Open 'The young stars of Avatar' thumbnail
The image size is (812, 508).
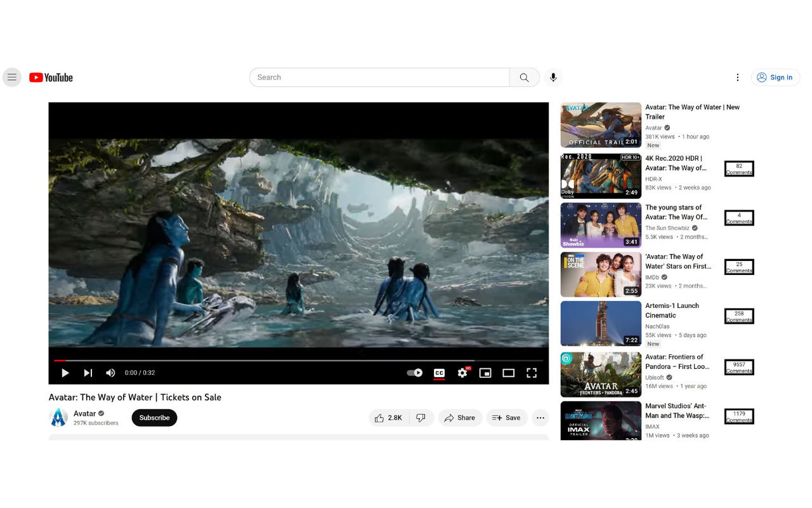pyautogui.click(x=601, y=225)
